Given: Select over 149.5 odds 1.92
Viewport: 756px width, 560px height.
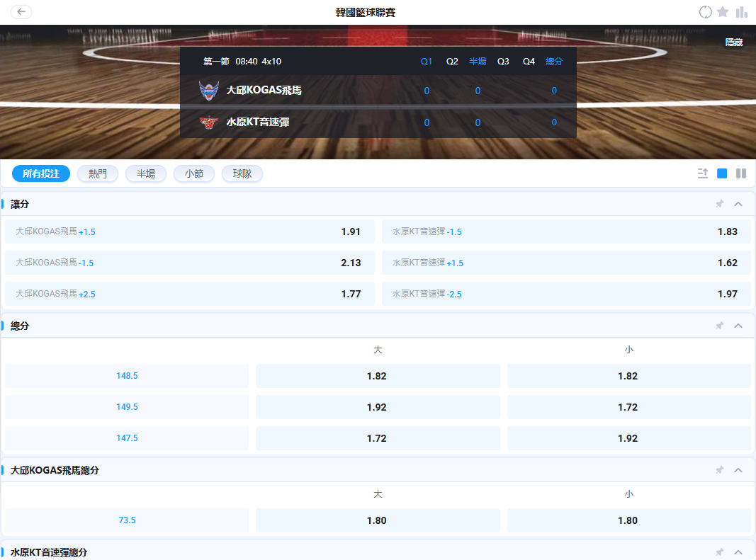Looking at the screenshot, I should click(378, 407).
